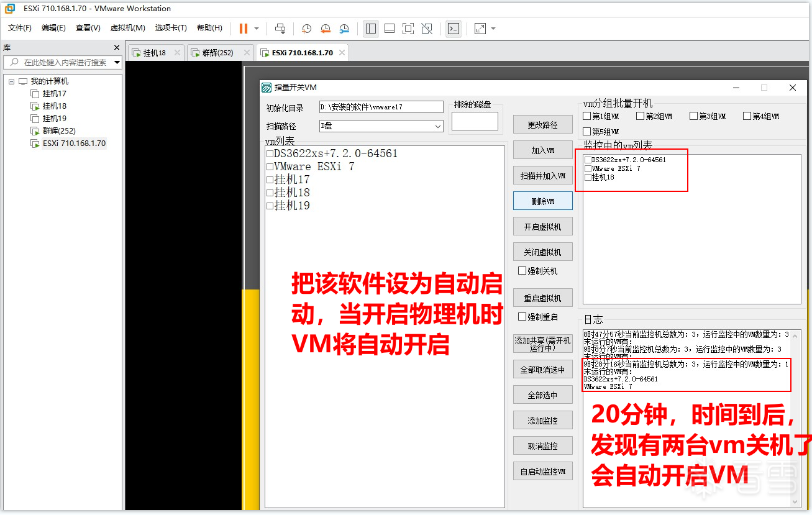This screenshot has width=812, height=515.
Task: Open the power options arrow beside pause
Action: click(x=257, y=29)
